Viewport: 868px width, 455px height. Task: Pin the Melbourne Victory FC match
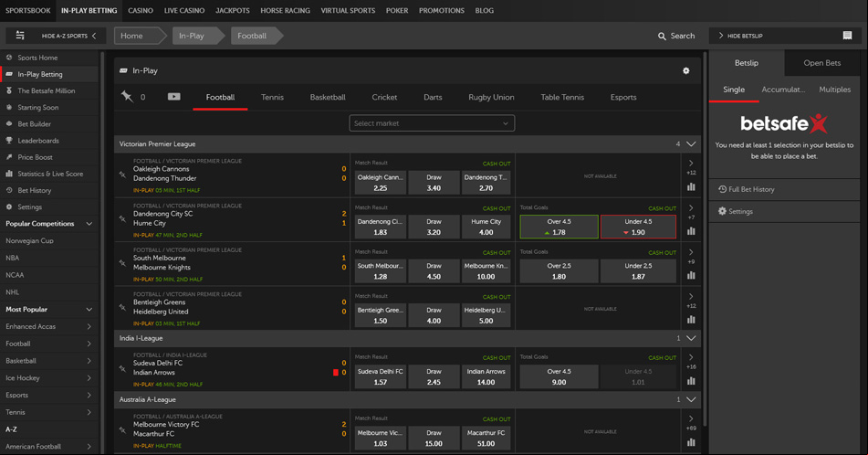point(123,430)
